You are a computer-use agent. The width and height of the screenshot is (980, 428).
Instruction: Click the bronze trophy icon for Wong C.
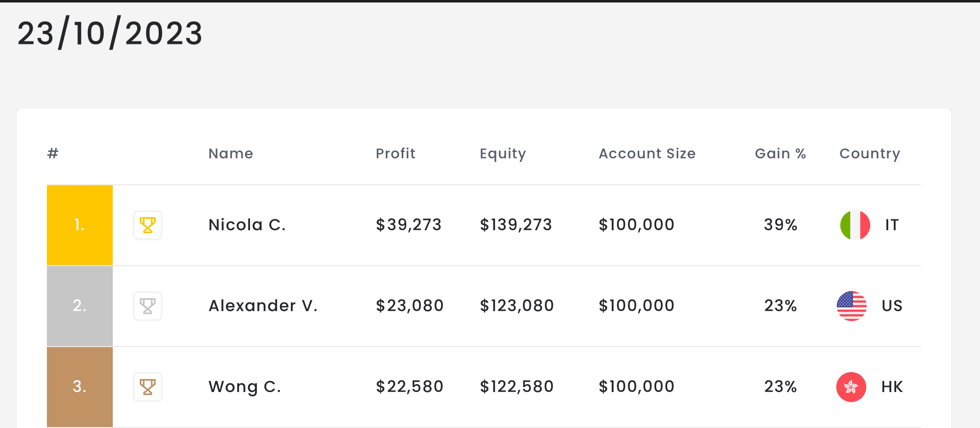[148, 387]
